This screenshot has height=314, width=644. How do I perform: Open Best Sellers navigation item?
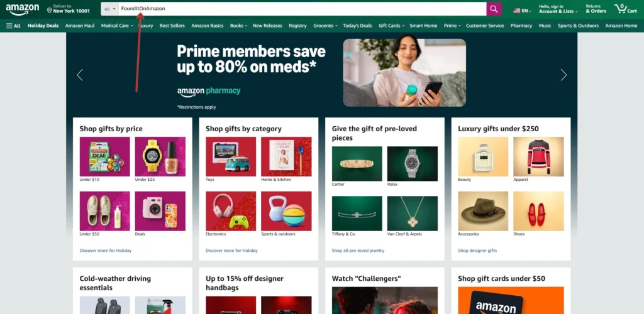point(172,25)
